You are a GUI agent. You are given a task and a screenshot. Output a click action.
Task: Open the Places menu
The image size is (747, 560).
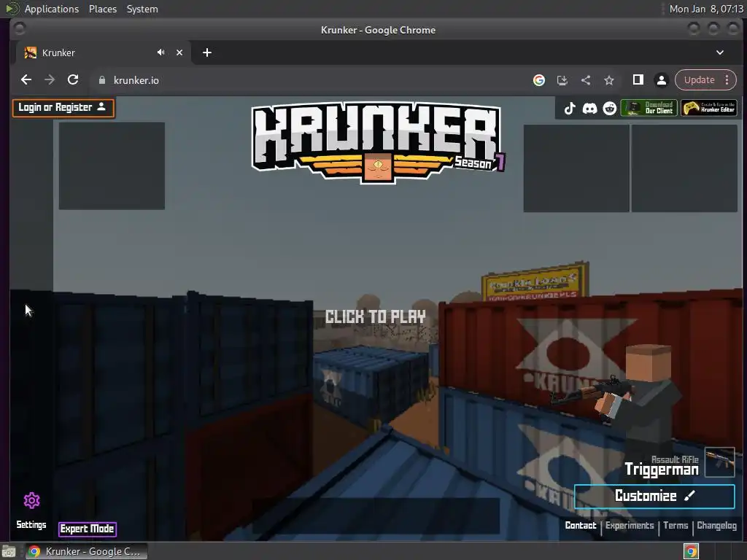[103, 9]
